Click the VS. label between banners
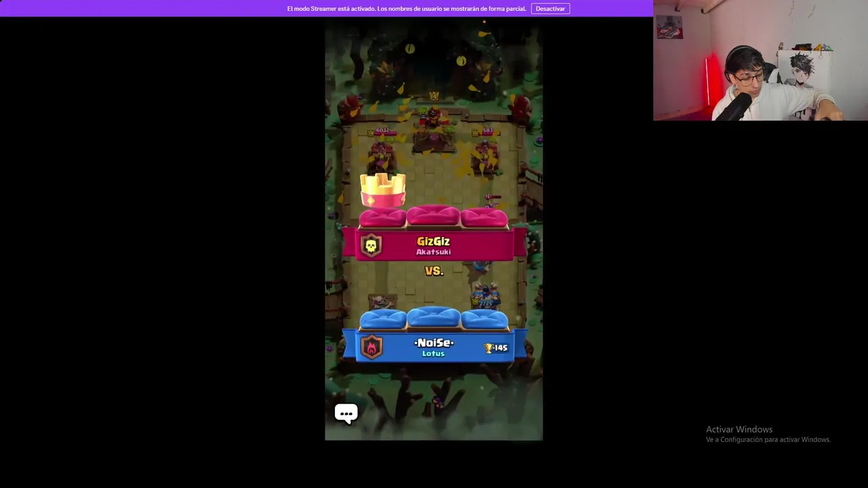 (434, 270)
